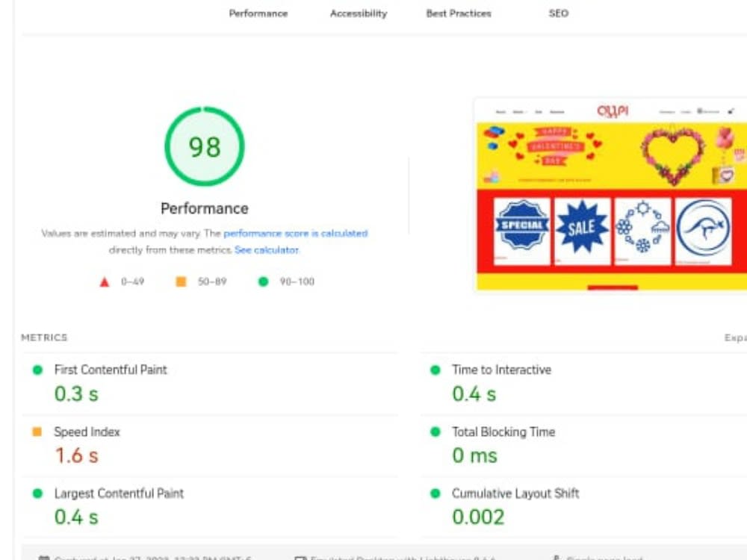Select the 0 ms value
The width and height of the screenshot is (747, 560).
(x=474, y=455)
